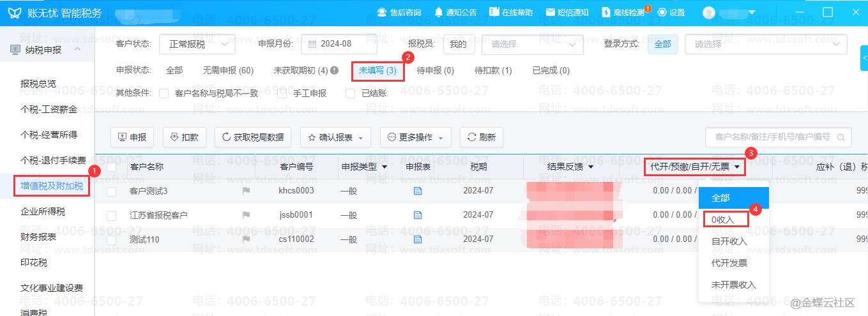Image resolution: width=868 pixels, height=316 pixels.
Task: Open 增值税及附加税 in the sidebar
Action: tap(52, 186)
